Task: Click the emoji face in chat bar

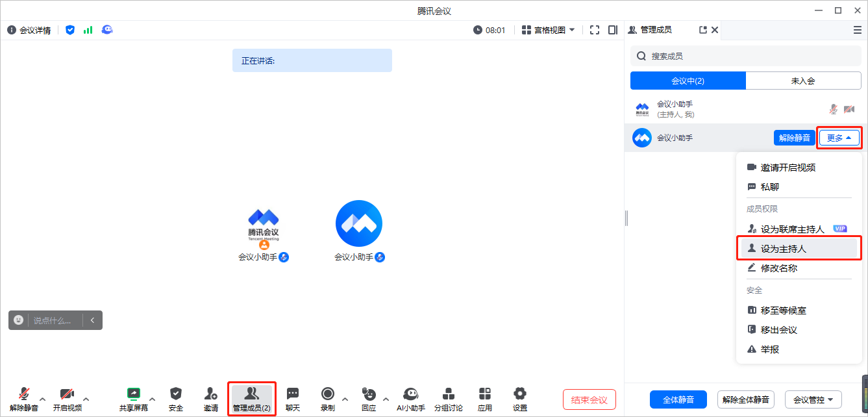Action: tap(19, 320)
